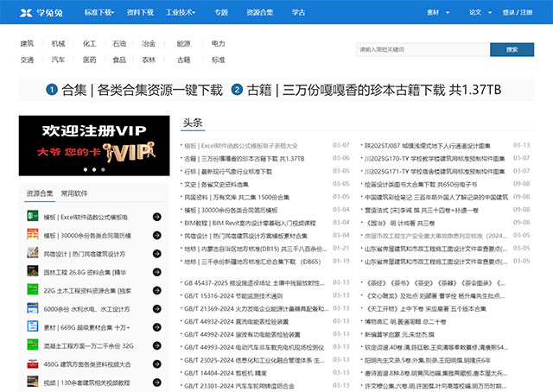Open the 建筑 category link

click(28, 43)
